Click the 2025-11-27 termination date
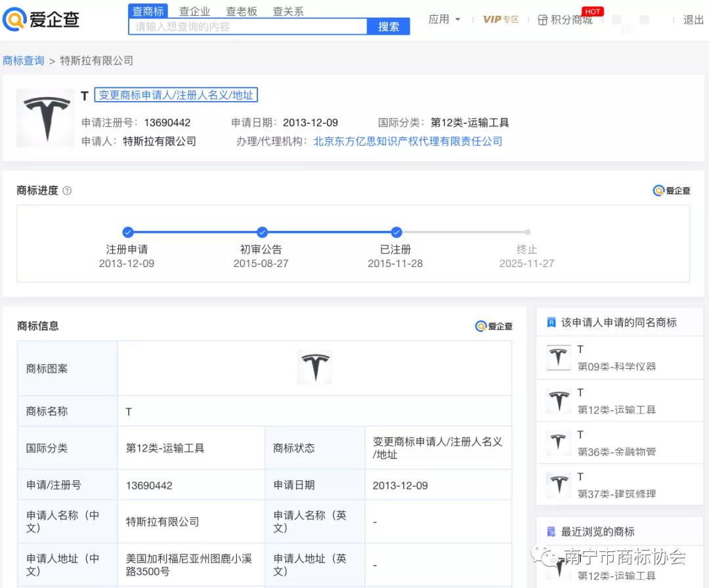The height and width of the screenshot is (588, 709). (x=526, y=264)
